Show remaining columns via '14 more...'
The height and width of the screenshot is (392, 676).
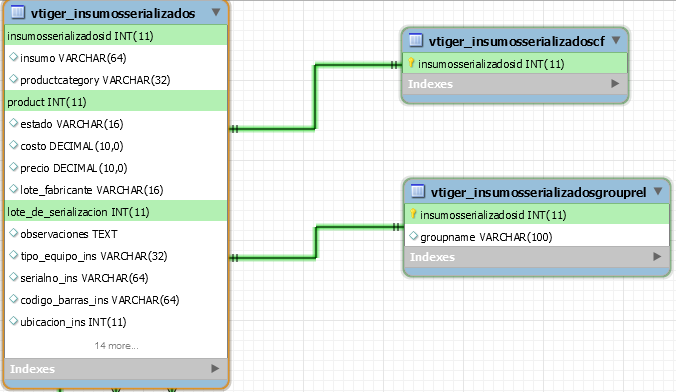pos(116,345)
